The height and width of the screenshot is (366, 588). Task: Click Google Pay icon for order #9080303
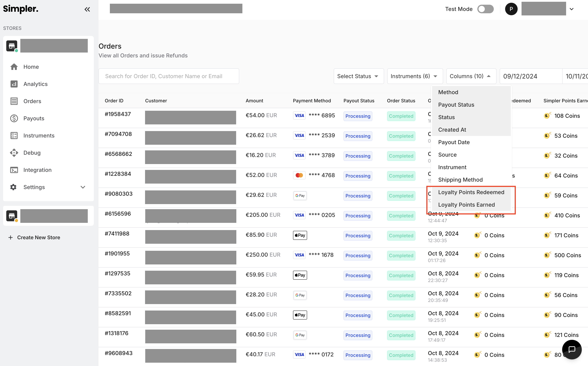[300, 195]
